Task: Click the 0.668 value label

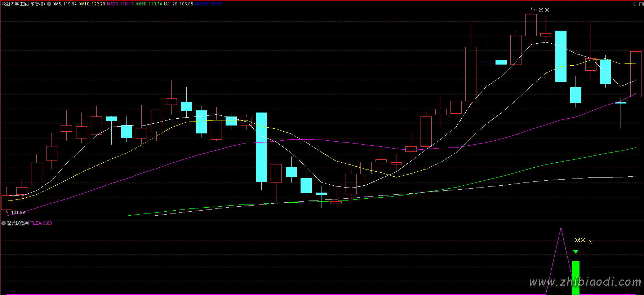Action: (x=580, y=240)
